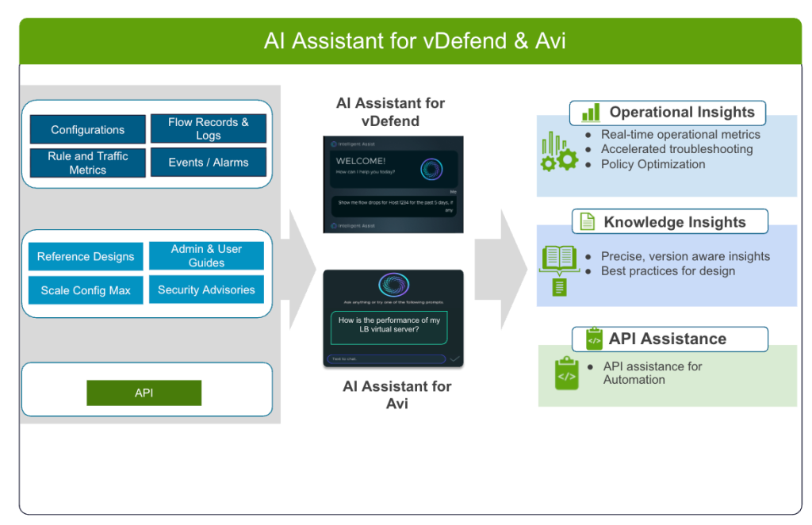Viewport: 812px width, 525px height.
Task: Click the green bar chart icon beside Operational Insights
Action: pyautogui.click(x=591, y=112)
